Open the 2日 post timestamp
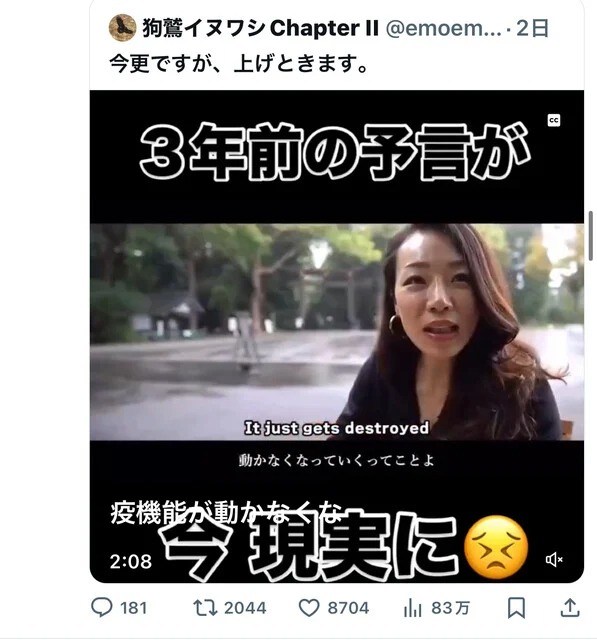This screenshot has width=597, height=640. tap(532, 28)
